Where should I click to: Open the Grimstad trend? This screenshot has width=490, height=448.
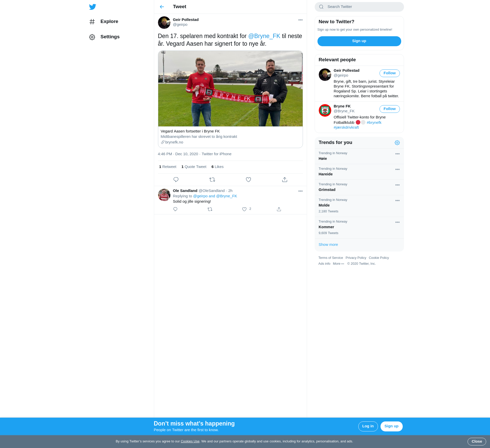[x=359, y=187]
